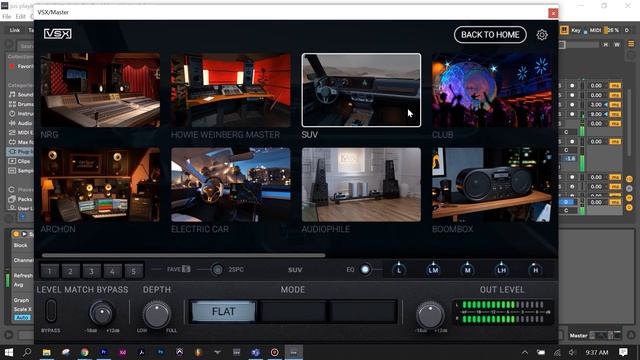Click the LM band EQ knob

pos(433,269)
